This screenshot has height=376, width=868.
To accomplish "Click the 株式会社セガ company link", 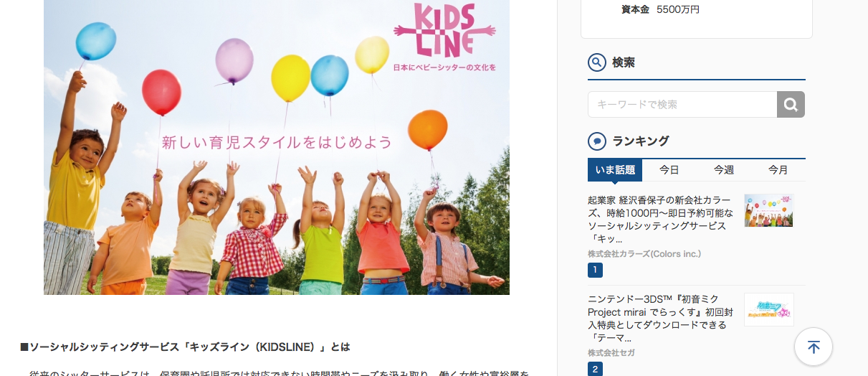I will pos(611,353).
